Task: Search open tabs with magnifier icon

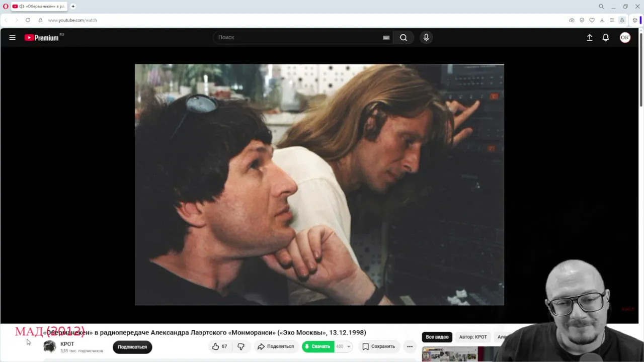Action: (x=601, y=7)
